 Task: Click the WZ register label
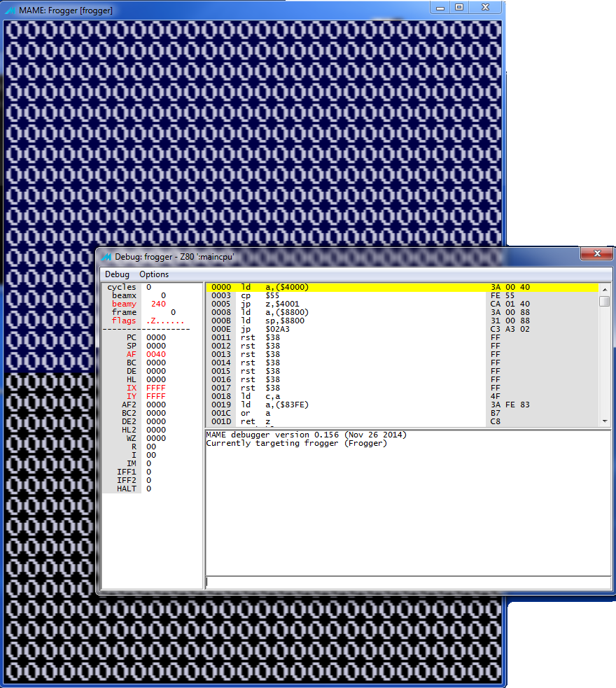click(x=132, y=438)
